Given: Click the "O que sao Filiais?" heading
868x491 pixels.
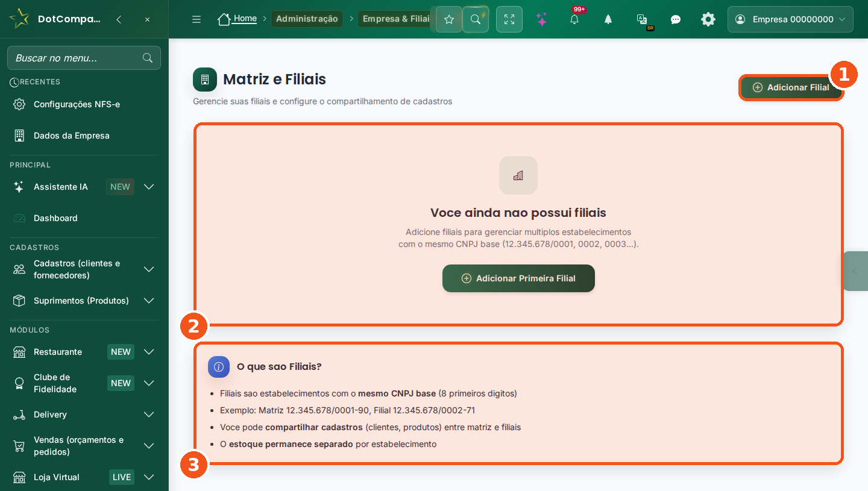Looking at the screenshot, I should pyautogui.click(x=279, y=366).
